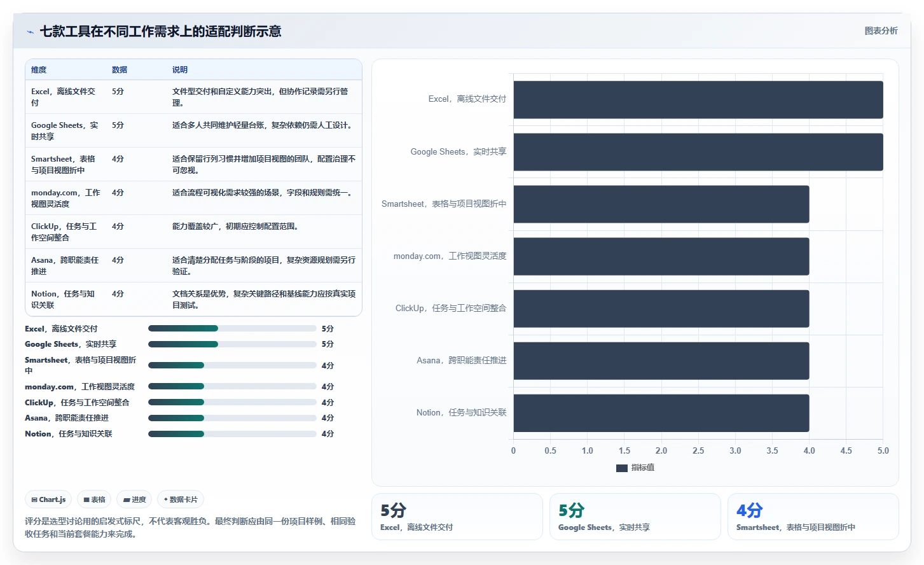Click the page title 七款工具在不同工作需求上的适配判断示意
This screenshot has height=565, width=924.
tap(161, 31)
